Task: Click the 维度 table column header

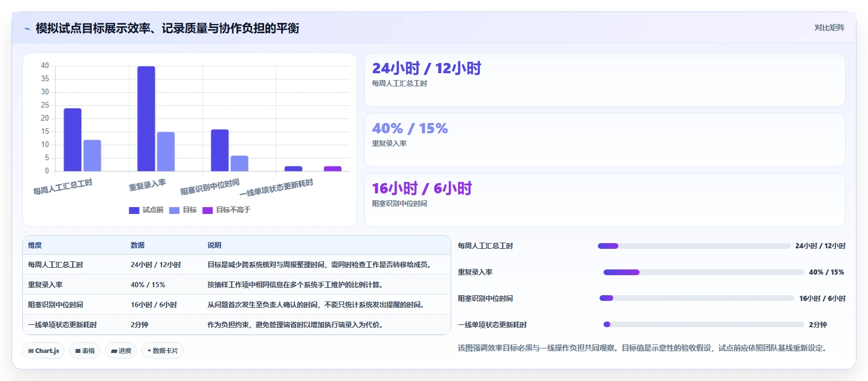Action: click(35, 245)
